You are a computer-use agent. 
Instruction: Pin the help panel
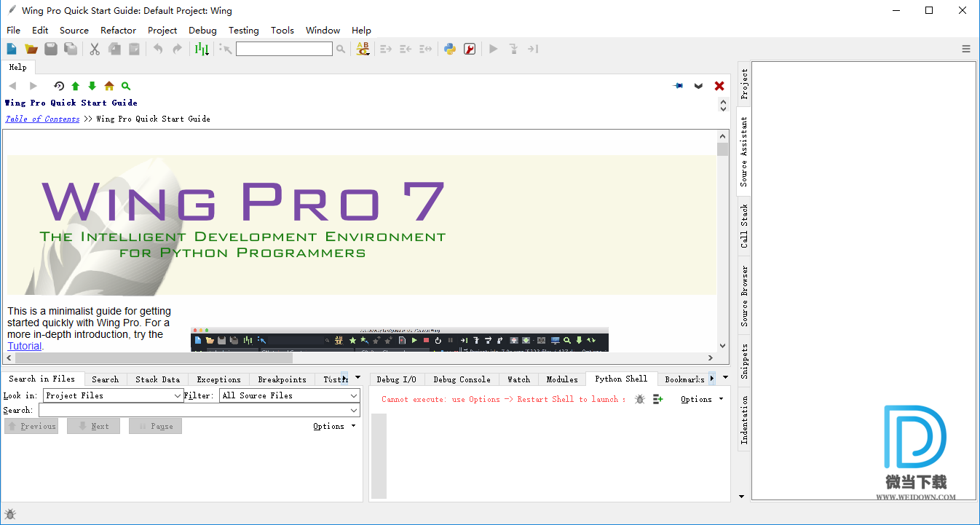(x=679, y=86)
